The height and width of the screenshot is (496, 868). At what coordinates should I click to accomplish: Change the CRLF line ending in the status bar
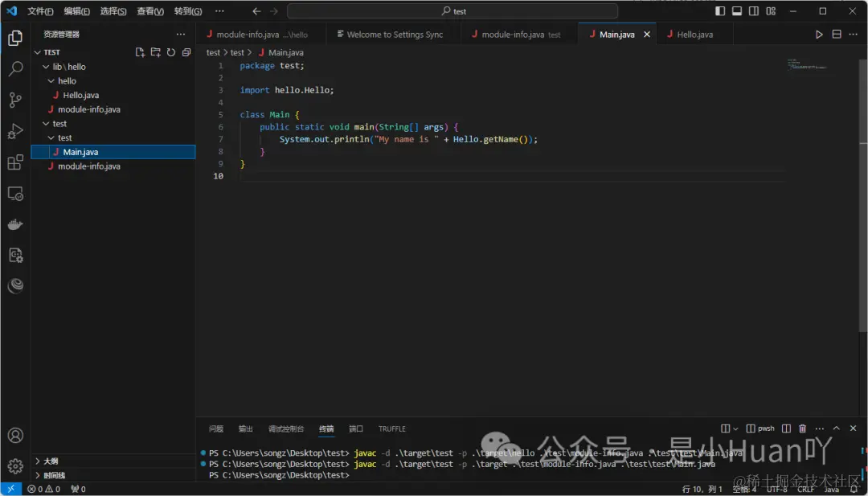tap(805, 490)
